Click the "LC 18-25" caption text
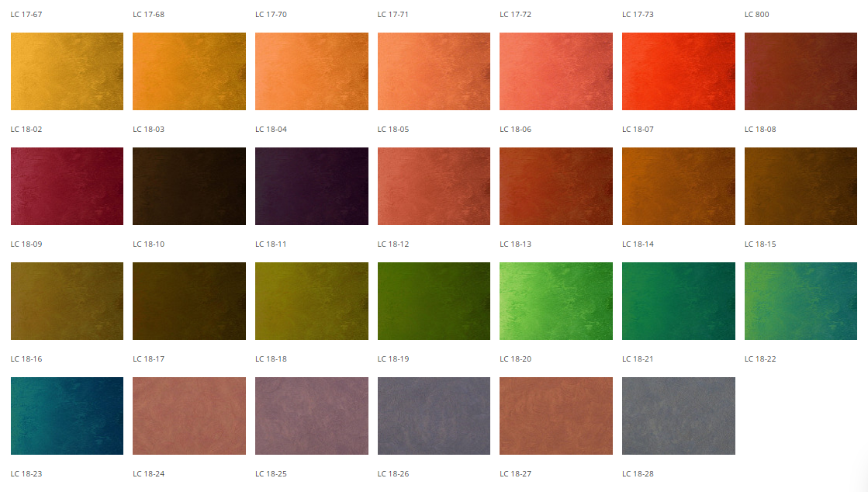The image size is (868, 492). pyautogui.click(x=271, y=473)
